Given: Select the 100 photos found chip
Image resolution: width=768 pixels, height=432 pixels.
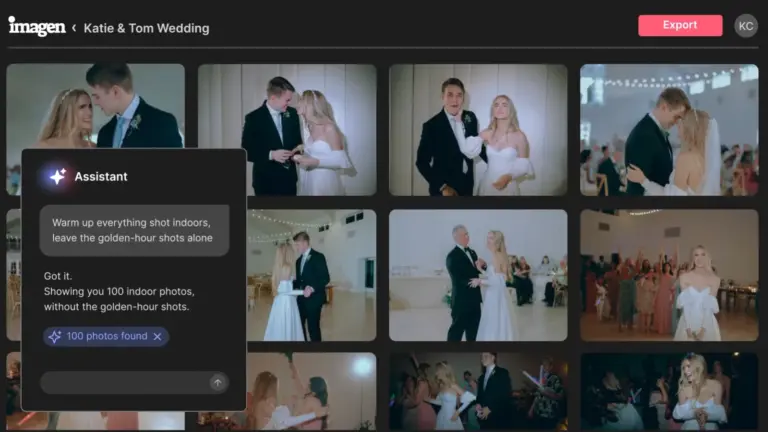Looking at the screenshot, I should pos(106,336).
